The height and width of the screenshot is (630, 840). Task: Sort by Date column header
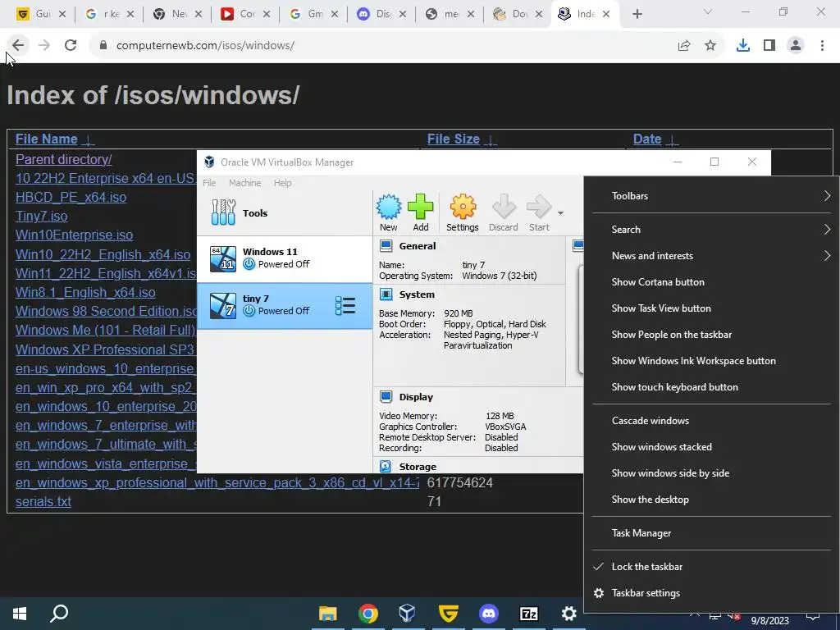click(647, 139)
